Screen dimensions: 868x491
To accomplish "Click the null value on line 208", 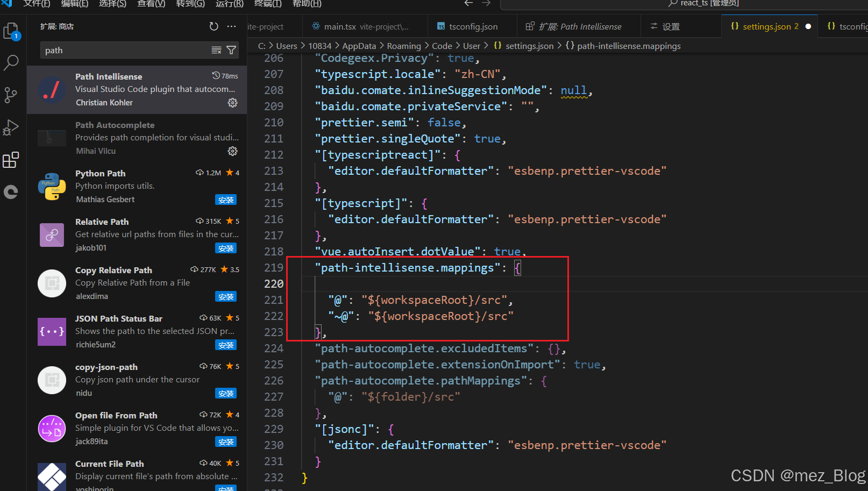I will coord(574,90).
